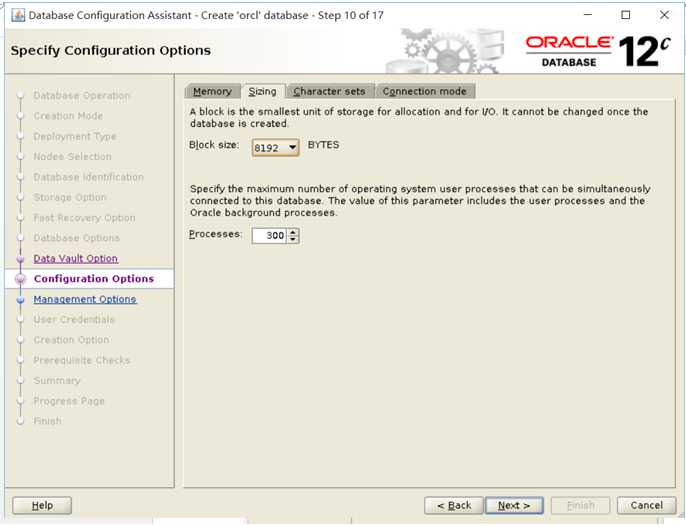Image resolution: width=686 pixels, height=526 pixels.
Task: Proceed with the Next button
Action: tap(514, 505)
